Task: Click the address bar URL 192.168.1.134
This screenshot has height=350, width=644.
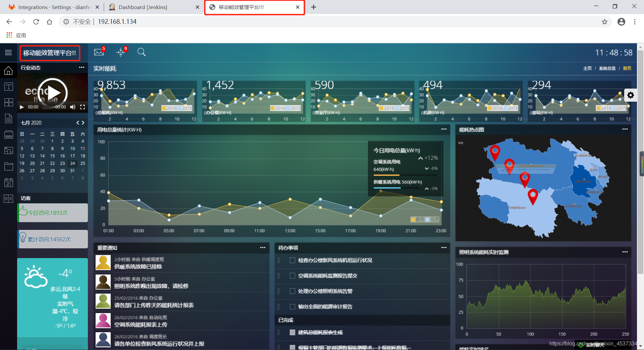Action: click(117, 22)
